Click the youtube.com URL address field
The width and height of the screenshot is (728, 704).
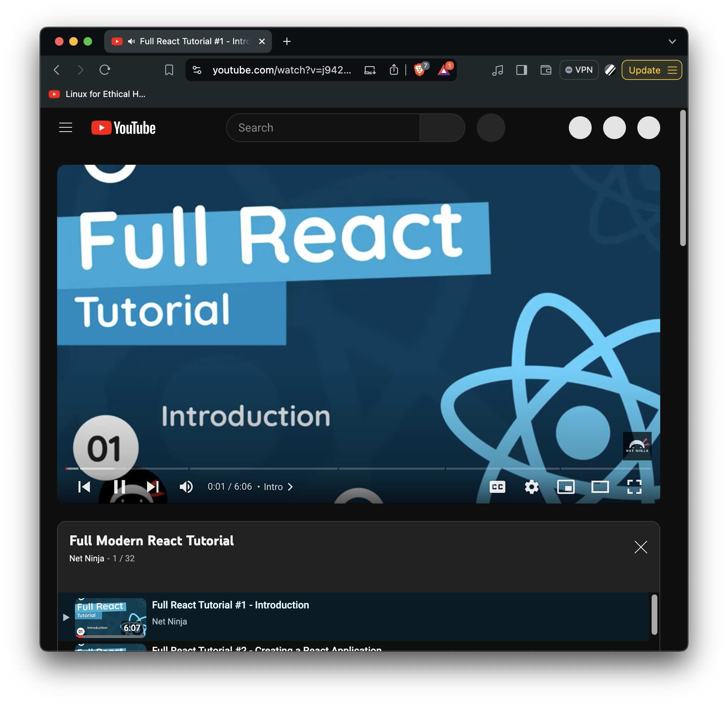pos(282,70)
